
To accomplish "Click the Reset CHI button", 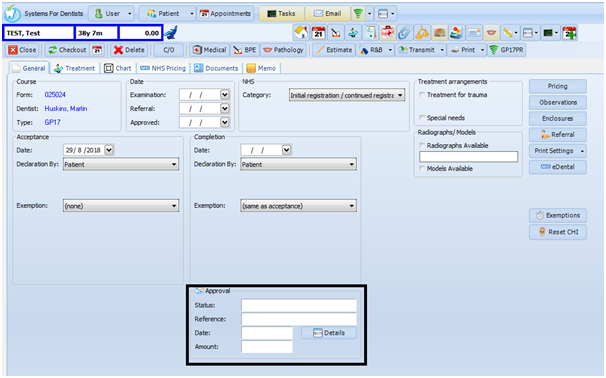I will 558,232.
